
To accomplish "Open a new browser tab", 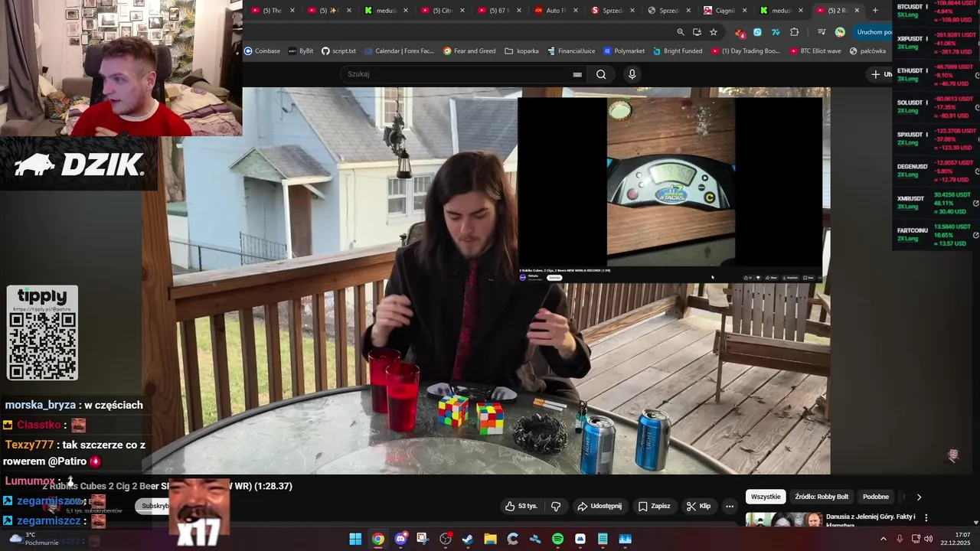I will pyautogui.click(x=875, y=10).
